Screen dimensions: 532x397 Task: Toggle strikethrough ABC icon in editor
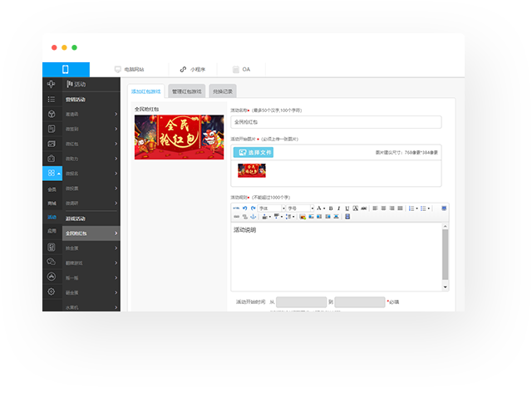tap(364, 208)
